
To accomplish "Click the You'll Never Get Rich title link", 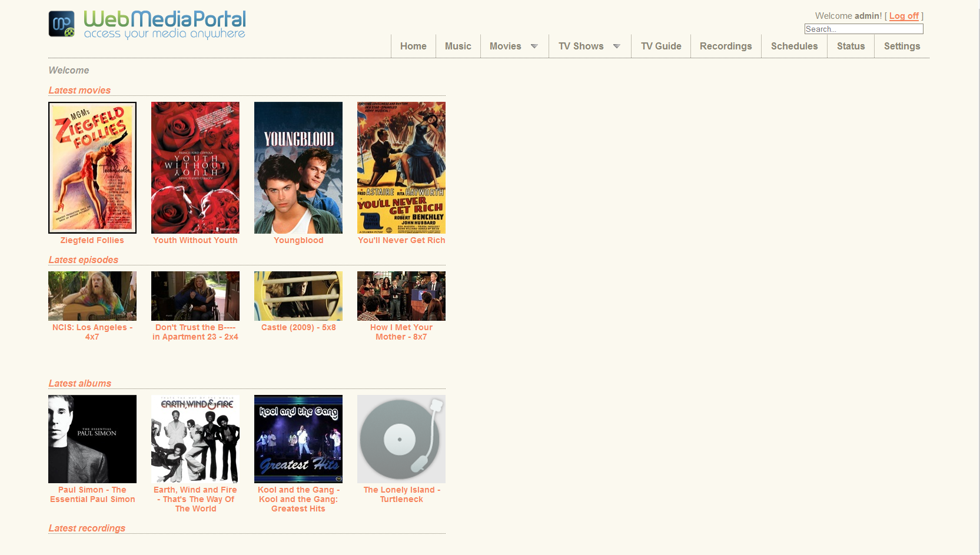I will (401, 240).
